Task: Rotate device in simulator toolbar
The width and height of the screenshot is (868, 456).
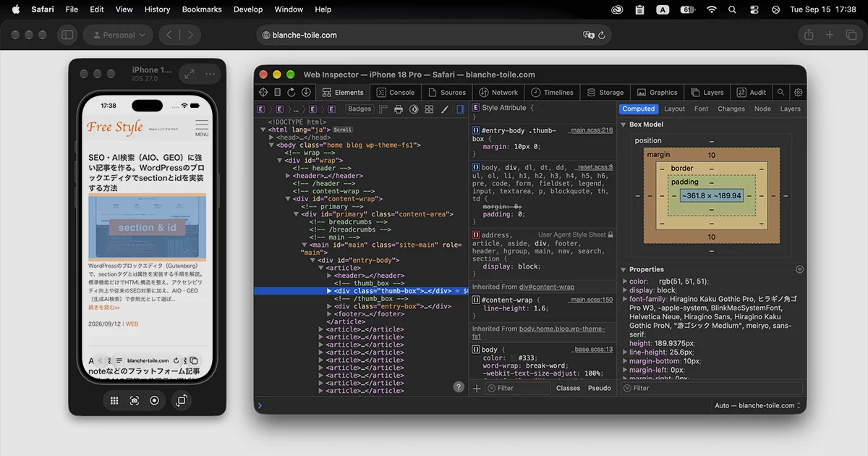Action: coord(182,400)
